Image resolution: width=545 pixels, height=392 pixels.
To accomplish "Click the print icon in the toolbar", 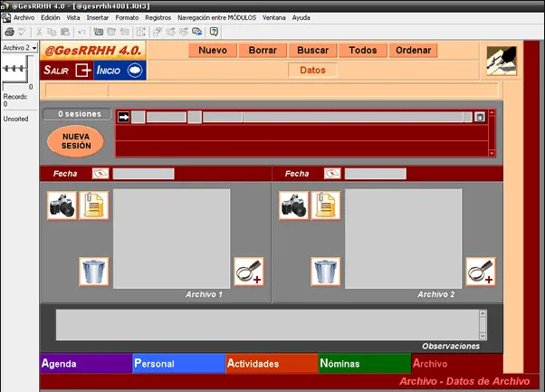I will [x=9, y=32].
